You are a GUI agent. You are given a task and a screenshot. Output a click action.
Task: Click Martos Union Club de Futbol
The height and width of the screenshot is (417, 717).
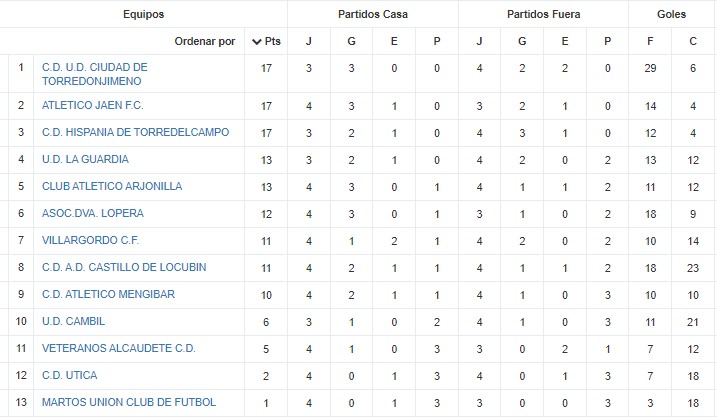click(129, 402)
